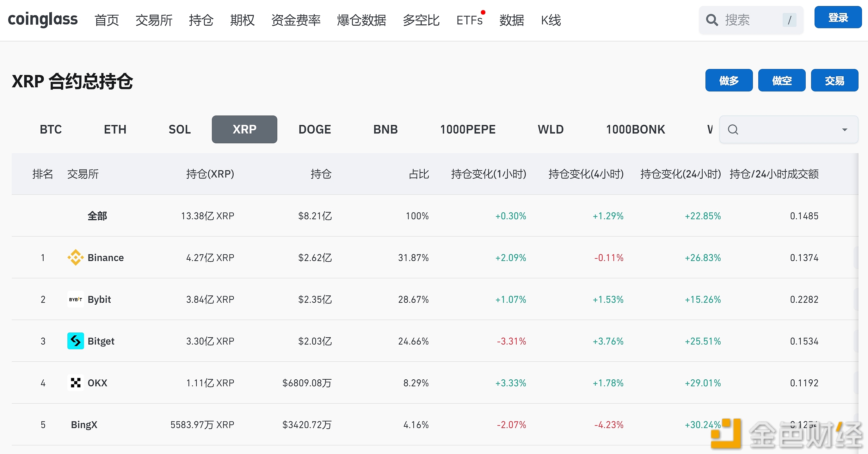Click the slash shortcut key badge
This screenshot has width=868, height=454.
click(x=789, y=20)
